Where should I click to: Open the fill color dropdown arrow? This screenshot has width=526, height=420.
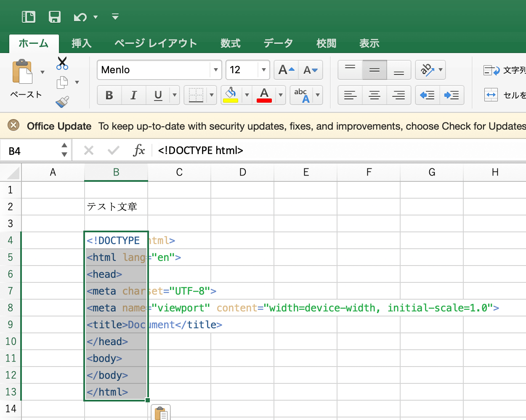pyautogui.click(x=247, y=95)
